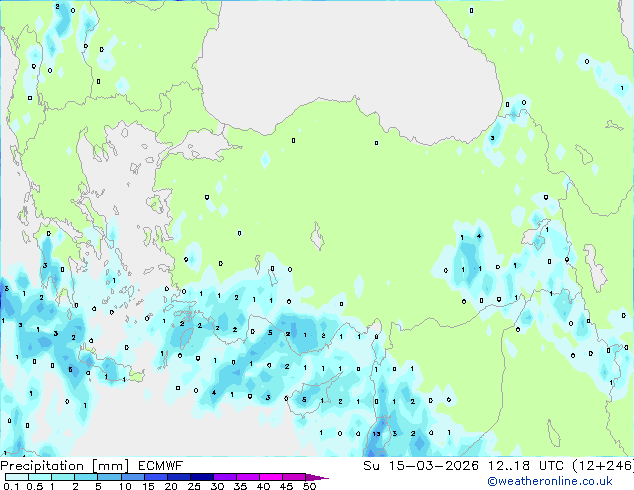Pick the 0.1–0.5 mm palest legend swatch
The width and height of the screenshot is (634, 490).
(17, 477)
